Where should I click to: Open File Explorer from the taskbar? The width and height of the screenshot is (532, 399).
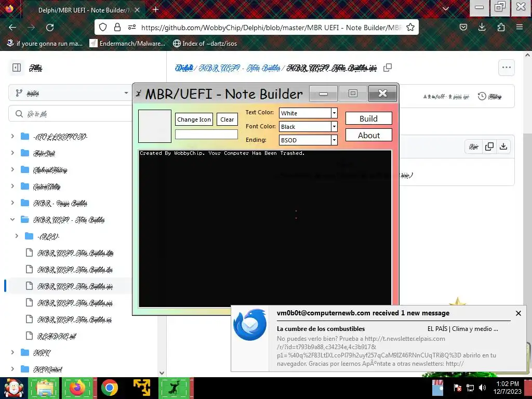tap(44, 388)
